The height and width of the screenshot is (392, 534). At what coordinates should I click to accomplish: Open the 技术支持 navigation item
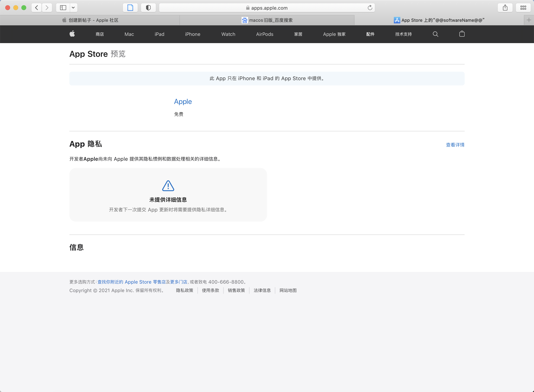point(403,34)
